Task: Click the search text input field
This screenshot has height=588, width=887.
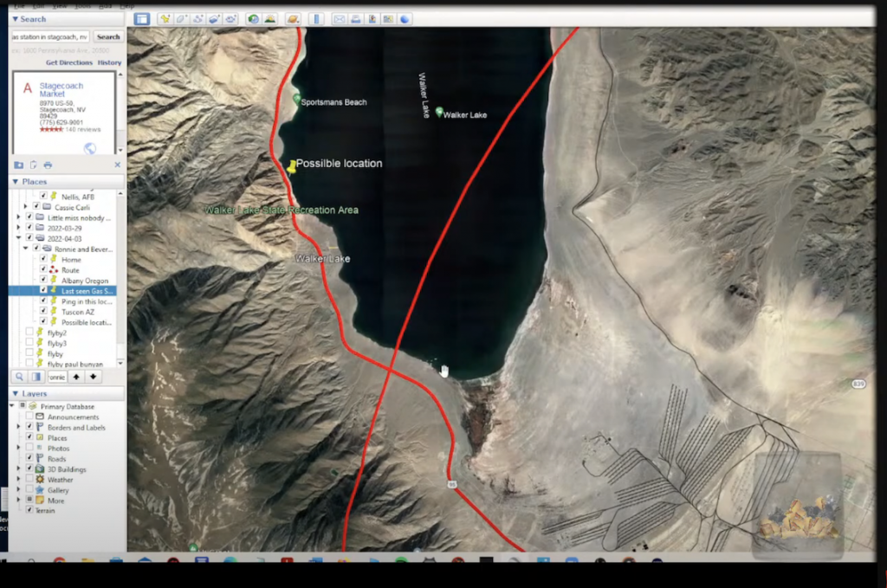Action: click(x=49, y=37)
